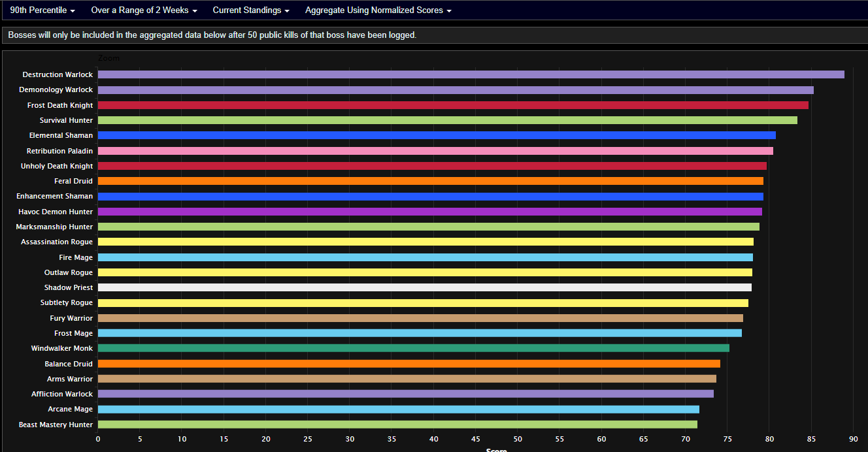Image resolution: width=868 pixels, height=452 pixels.
Task: Click the Windwalker Monk label
Action: 62,348
